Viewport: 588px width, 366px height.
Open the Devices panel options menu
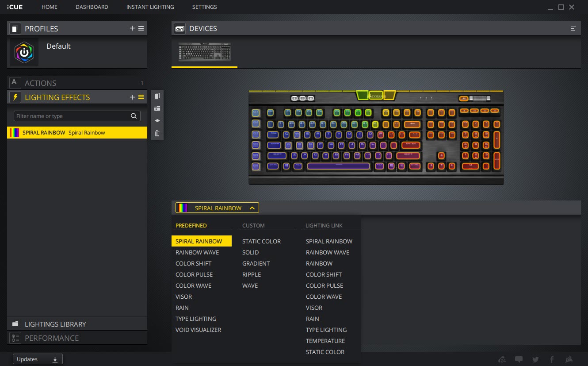(573, 28)
